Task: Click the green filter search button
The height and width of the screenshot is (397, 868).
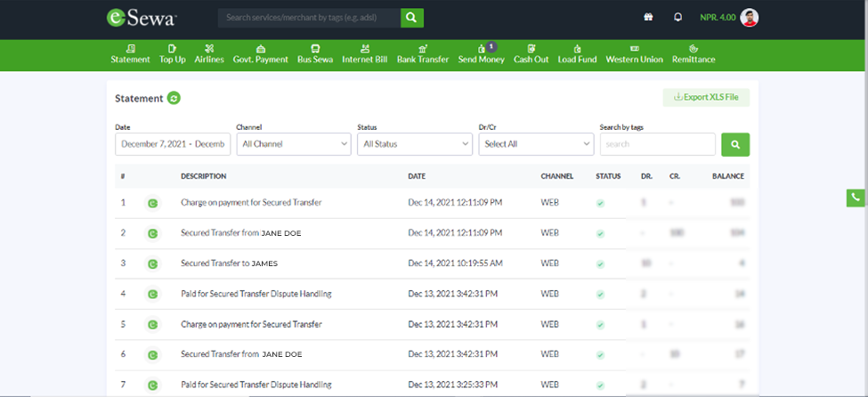Action: tap(735, 144)
